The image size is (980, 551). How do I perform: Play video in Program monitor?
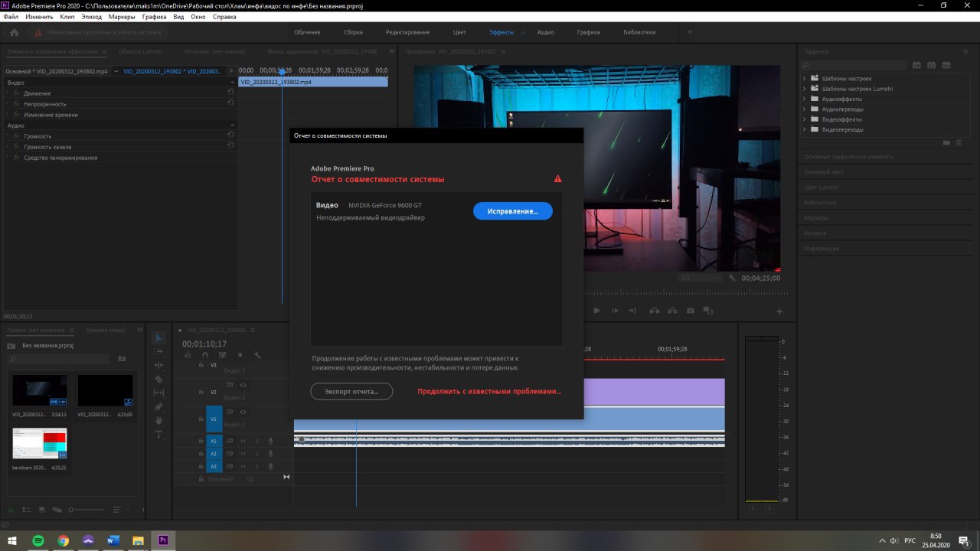pos(596,311)
